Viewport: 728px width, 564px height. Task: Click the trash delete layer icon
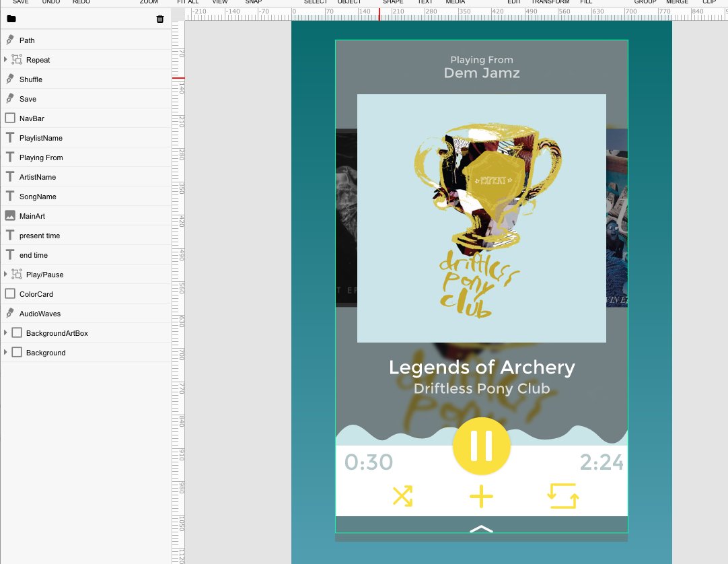click(160, 19)
